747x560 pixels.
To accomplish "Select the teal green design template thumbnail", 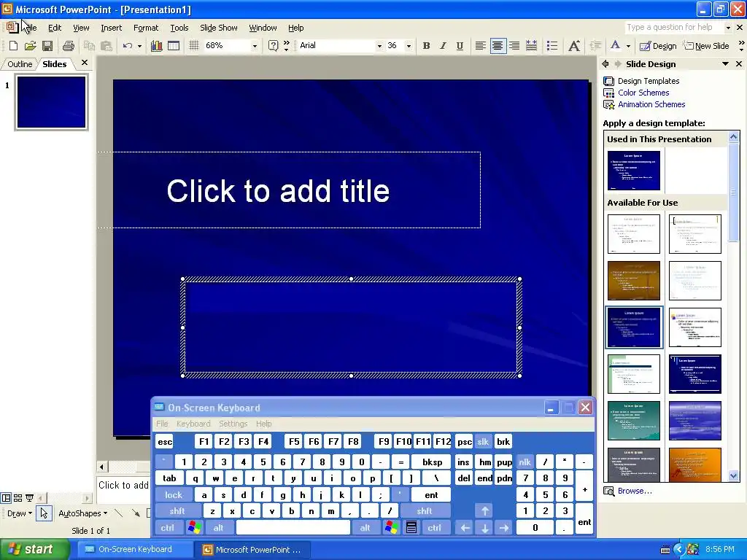I will click(x=634, y=421).
